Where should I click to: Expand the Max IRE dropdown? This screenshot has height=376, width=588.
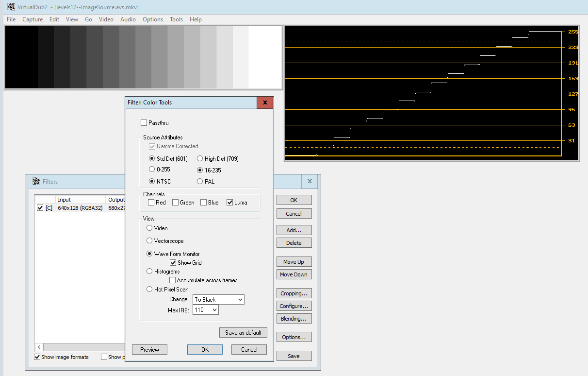(206, 310)
